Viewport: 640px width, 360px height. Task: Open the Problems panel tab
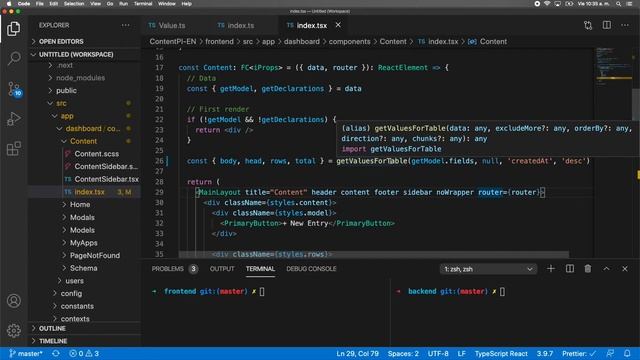tap(174, 269)
